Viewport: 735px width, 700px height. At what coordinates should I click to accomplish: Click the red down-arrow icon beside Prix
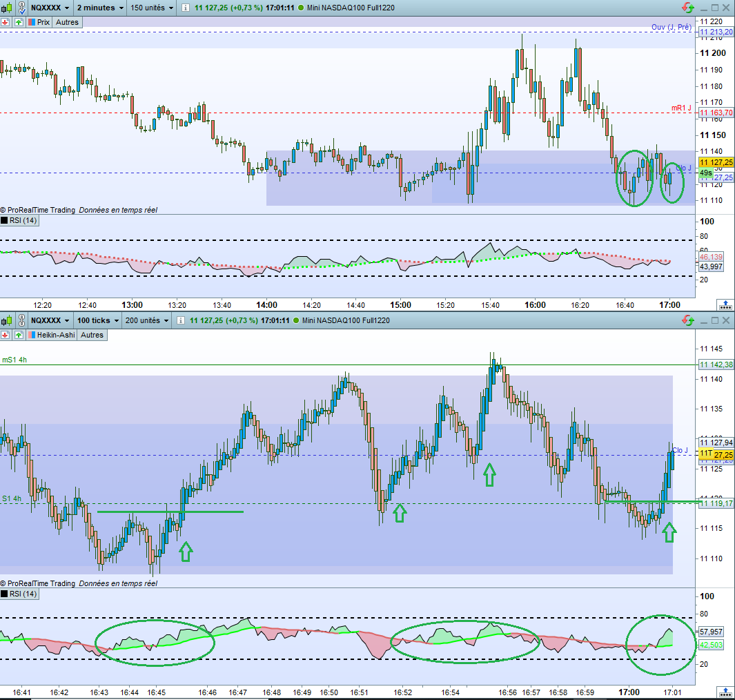point(5,22)
